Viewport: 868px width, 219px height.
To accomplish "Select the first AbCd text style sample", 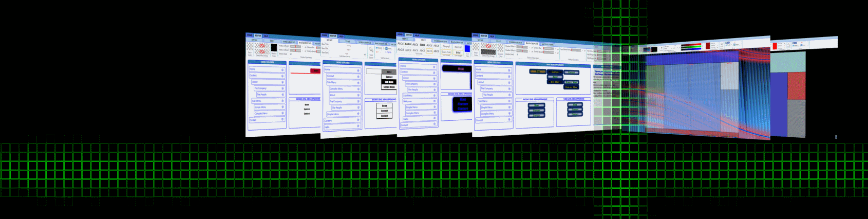I will click(x=401, y=44).
